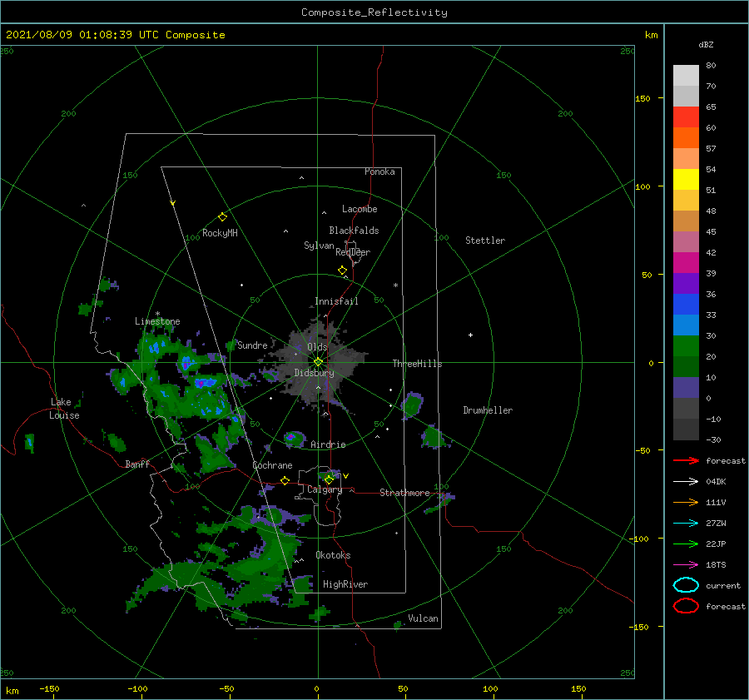Click the yellow radar-center diamond between Olds and Didsbury
Image resolution: width=749 pixels, height=700 pixels.
click(x=318, y=362)
